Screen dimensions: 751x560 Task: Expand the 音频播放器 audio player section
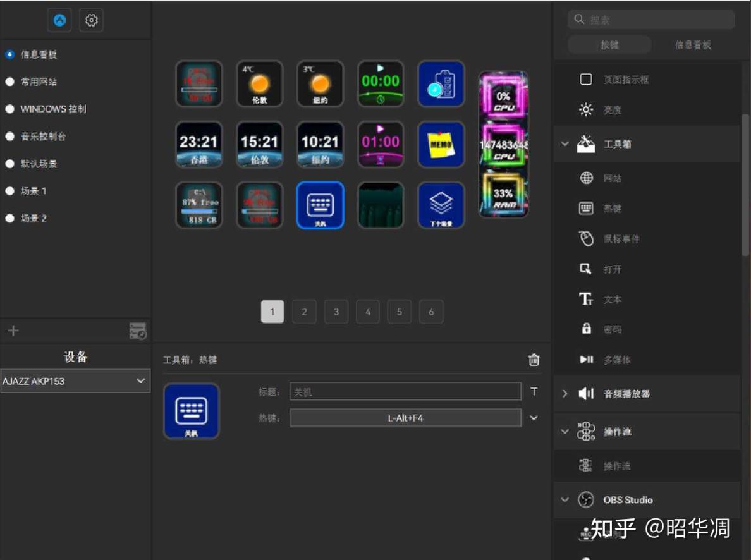pos(565,394)
